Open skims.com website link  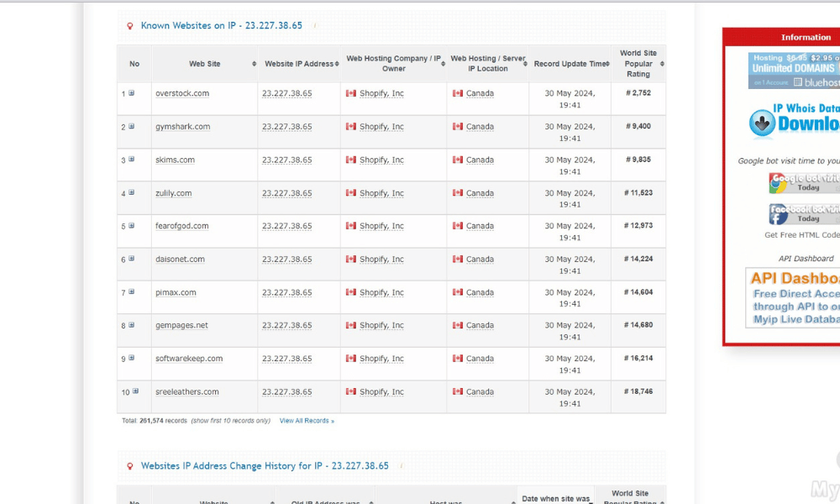[x=176, y=160]
